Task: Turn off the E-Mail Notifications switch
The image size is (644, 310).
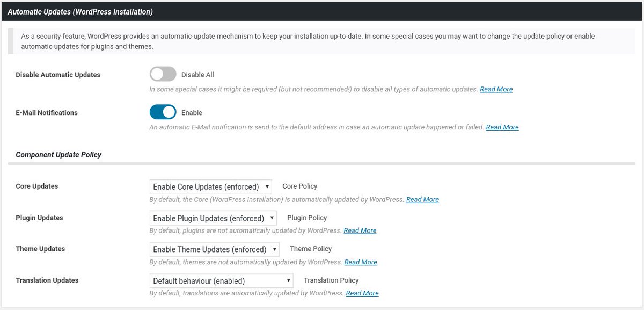Action: (163, 112)
